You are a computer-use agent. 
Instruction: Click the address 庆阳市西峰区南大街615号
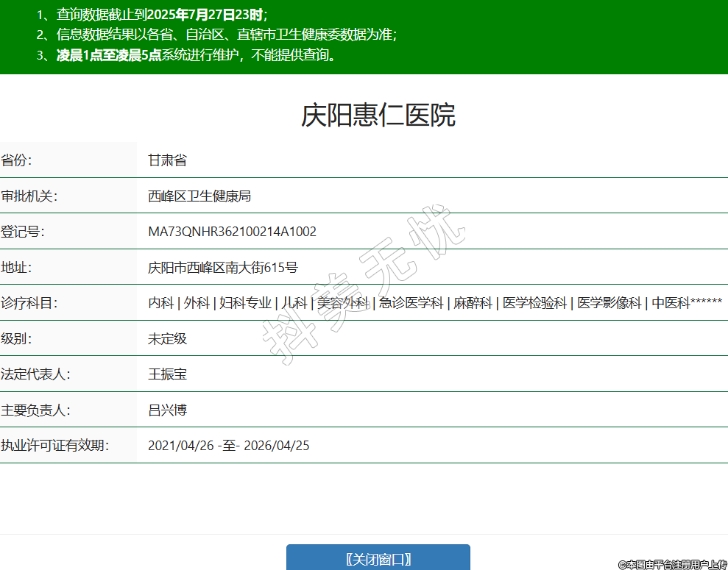(222, 268)
